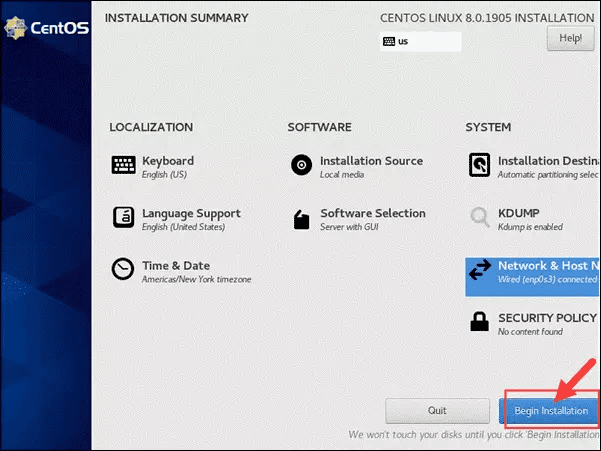Click the 'We won't touch your disks' notice
601x451 pixels.
coord(474,435)
